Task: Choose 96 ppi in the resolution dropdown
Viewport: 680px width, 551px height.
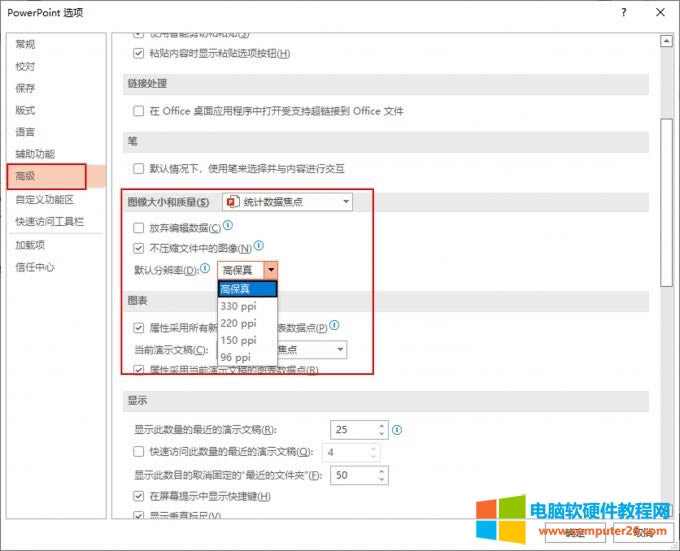Action: point(235,357)
